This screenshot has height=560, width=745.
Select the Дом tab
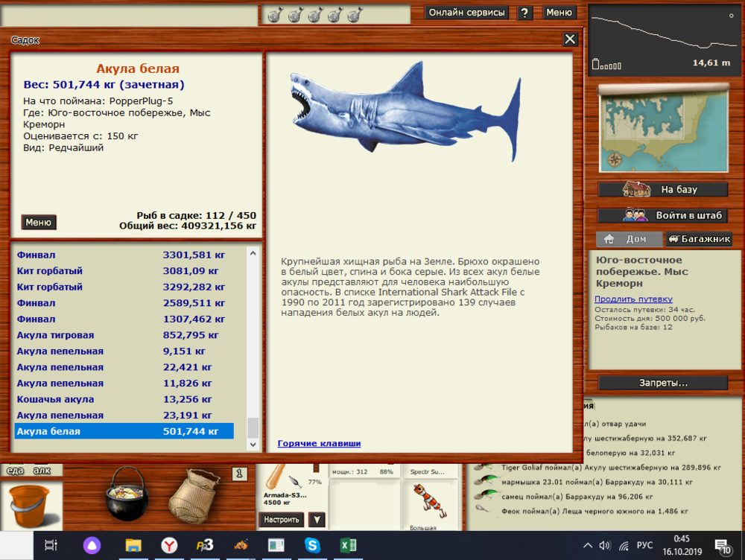click(x=630, y=239)
